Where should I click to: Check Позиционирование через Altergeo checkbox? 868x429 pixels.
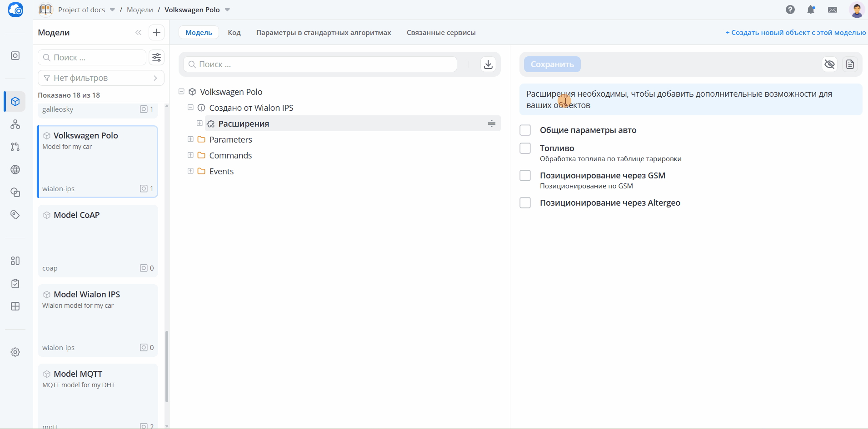click(525, 203)
